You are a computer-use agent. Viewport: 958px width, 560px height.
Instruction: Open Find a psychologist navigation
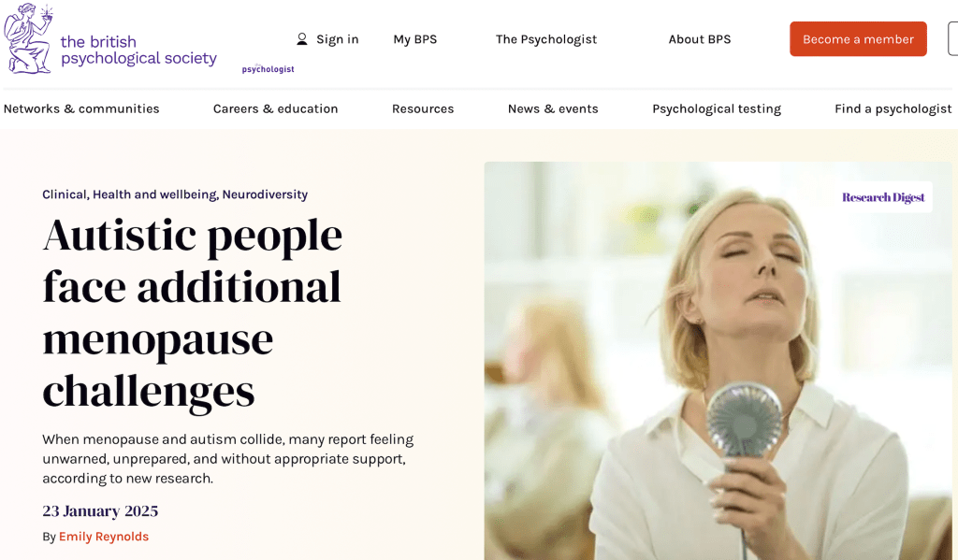(893, 108)
